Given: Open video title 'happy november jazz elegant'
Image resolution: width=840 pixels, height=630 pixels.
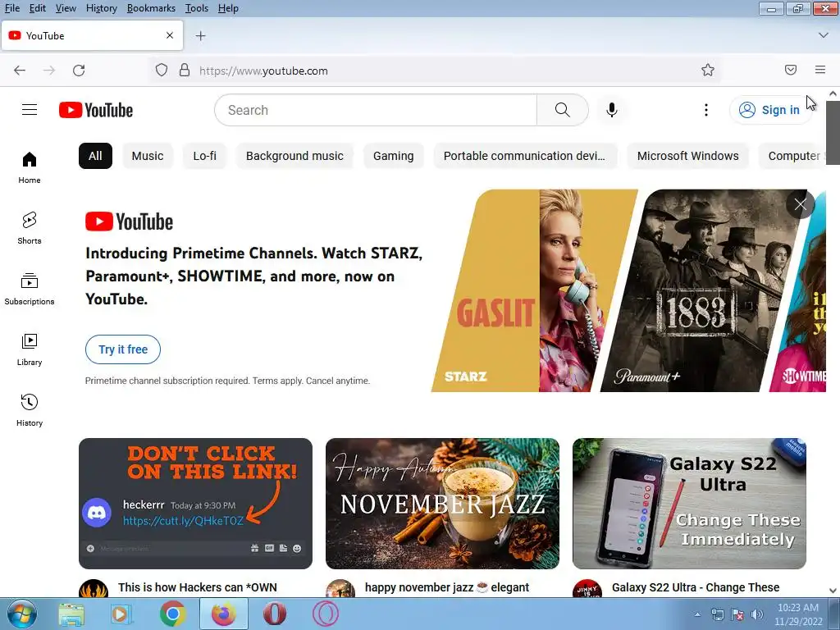Looking at the screenshot, I should pyautogui.click(x=447, y=587).
